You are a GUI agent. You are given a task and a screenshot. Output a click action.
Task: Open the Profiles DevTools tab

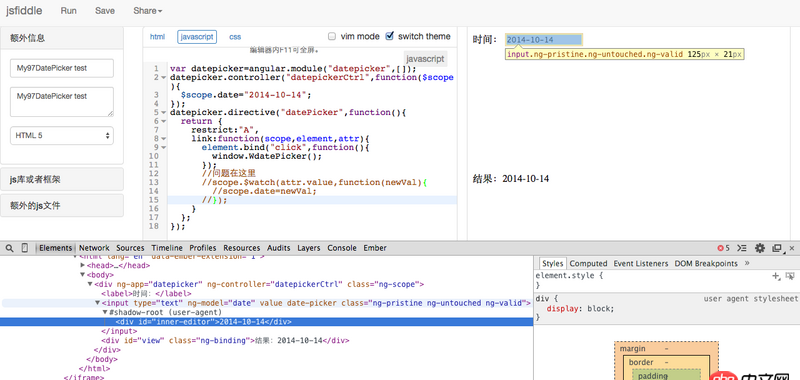click(x=203, y=248)
